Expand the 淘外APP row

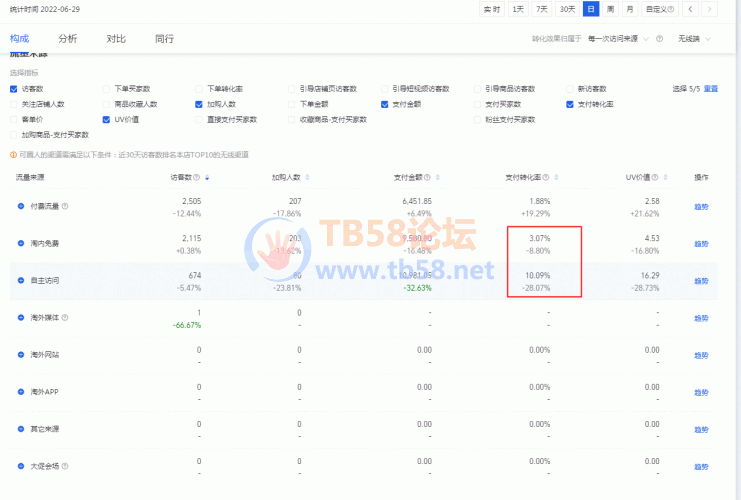(21, 392)
